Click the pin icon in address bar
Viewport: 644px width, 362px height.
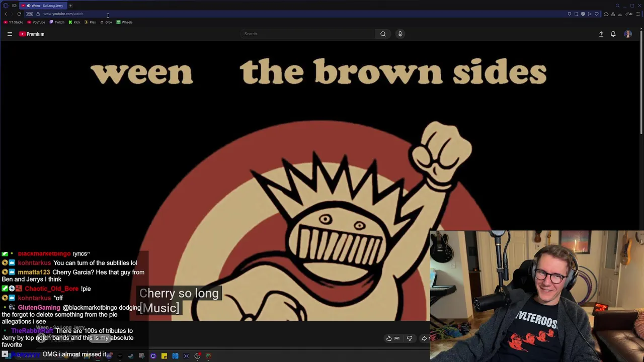[x=570, y=14]
